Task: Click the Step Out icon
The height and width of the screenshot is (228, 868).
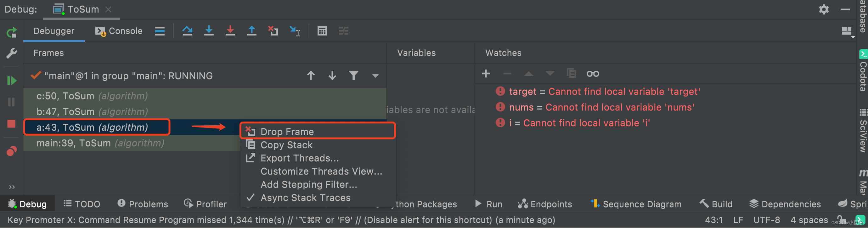Action: pos(251,31)
